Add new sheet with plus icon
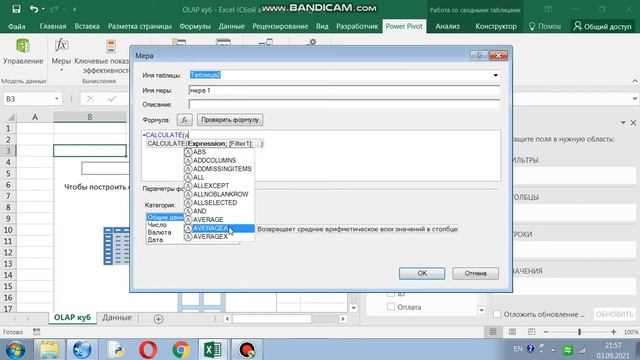Screen dimensions: 640x360 coord(158,319)
